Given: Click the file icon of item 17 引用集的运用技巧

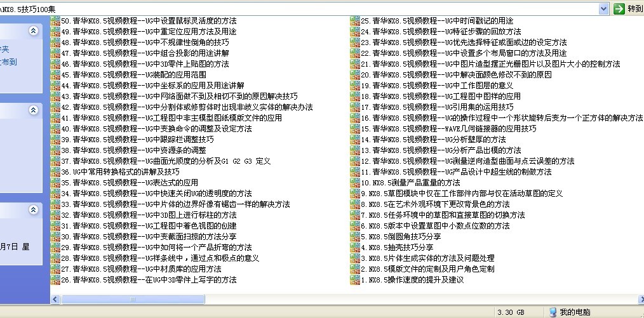Looking at the screenshot, I should pos(355,107).
